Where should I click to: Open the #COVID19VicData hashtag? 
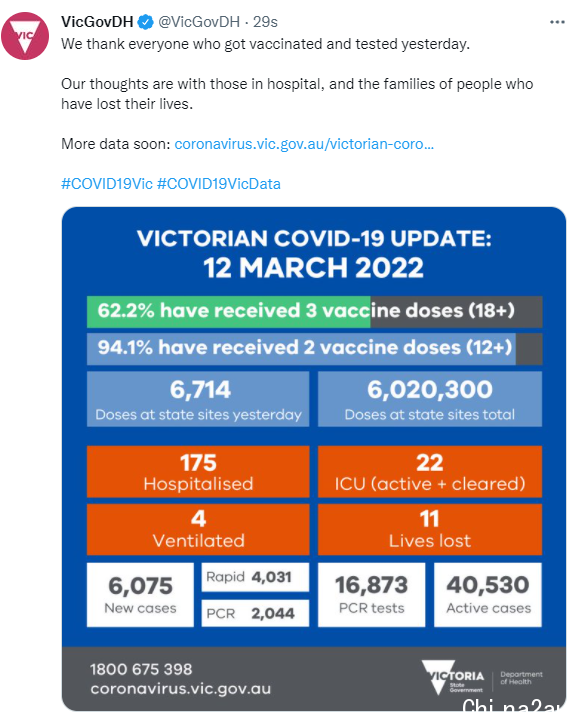(x=219, y=184)
